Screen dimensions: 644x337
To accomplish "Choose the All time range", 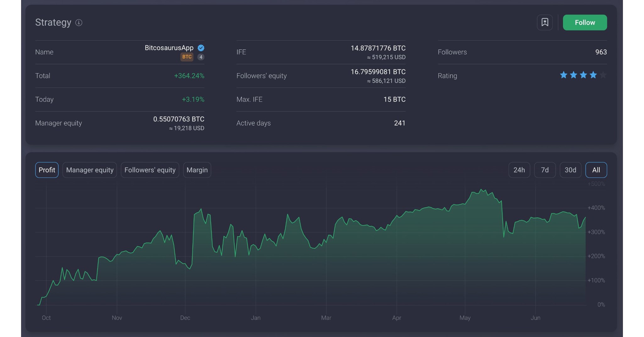I will (596, 170).
